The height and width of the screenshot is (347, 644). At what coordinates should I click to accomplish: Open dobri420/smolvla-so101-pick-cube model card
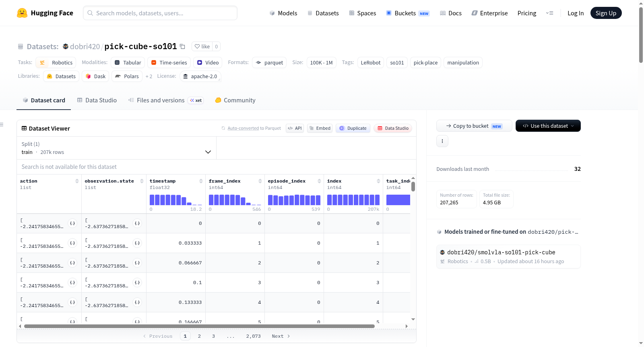pos(508,257)
